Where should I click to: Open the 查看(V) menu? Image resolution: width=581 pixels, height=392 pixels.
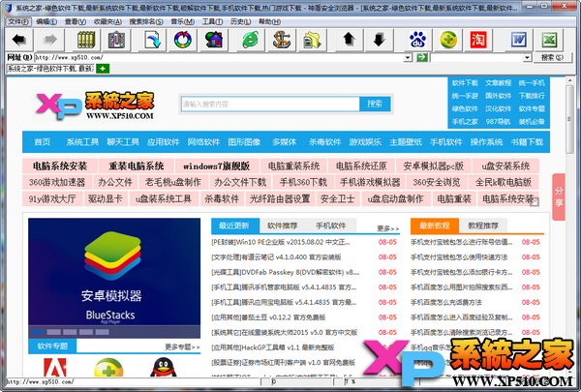click(x=76, y=22)
